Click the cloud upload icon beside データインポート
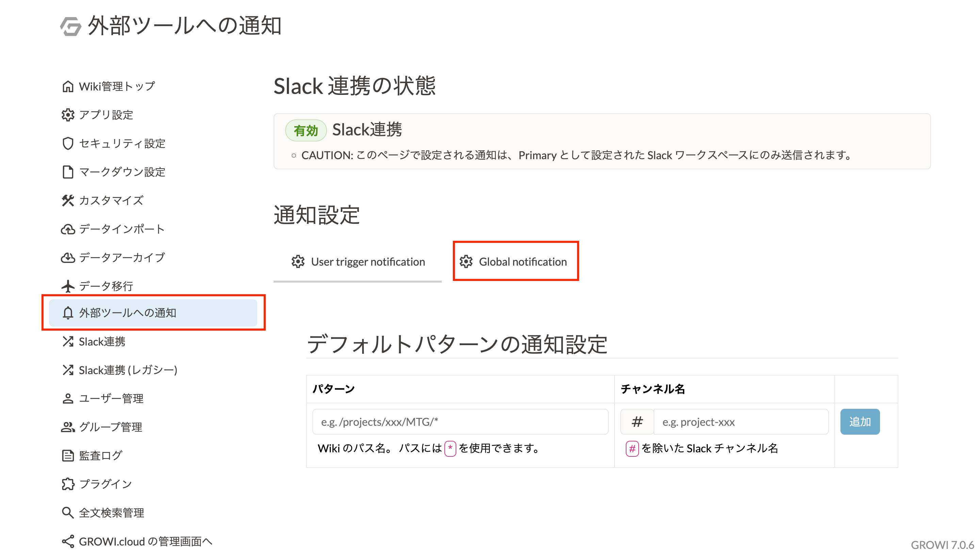The height and width of the screenshot is (553, 980). point(68,229)
